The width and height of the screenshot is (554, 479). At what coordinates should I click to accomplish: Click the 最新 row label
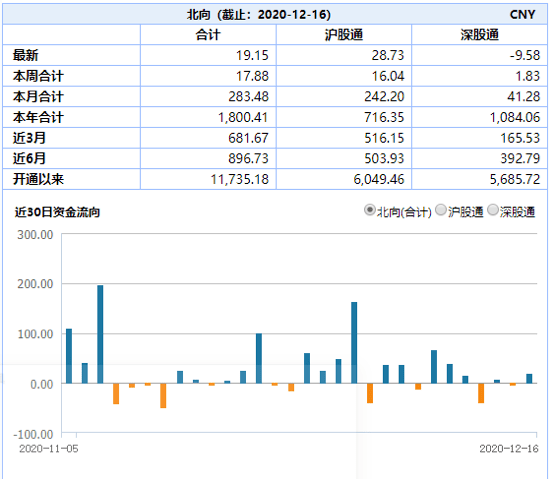[x=25, y=55]
